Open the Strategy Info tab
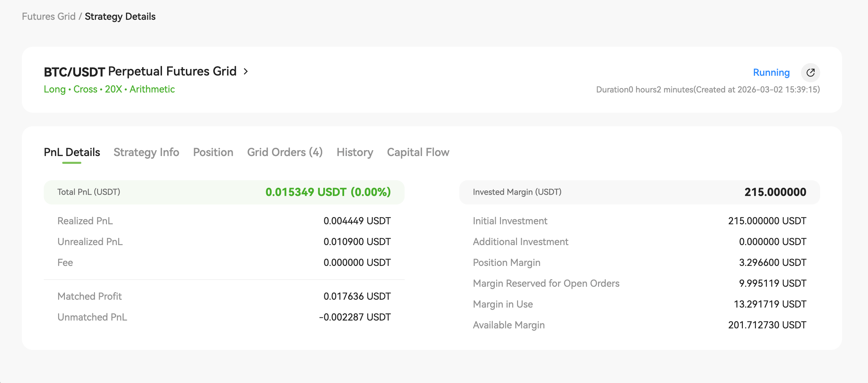 [146, 152]
